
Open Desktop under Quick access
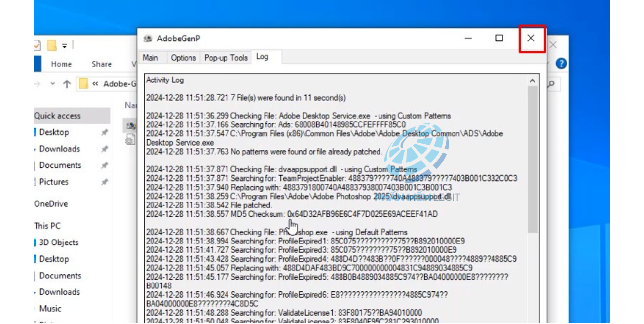54,132
